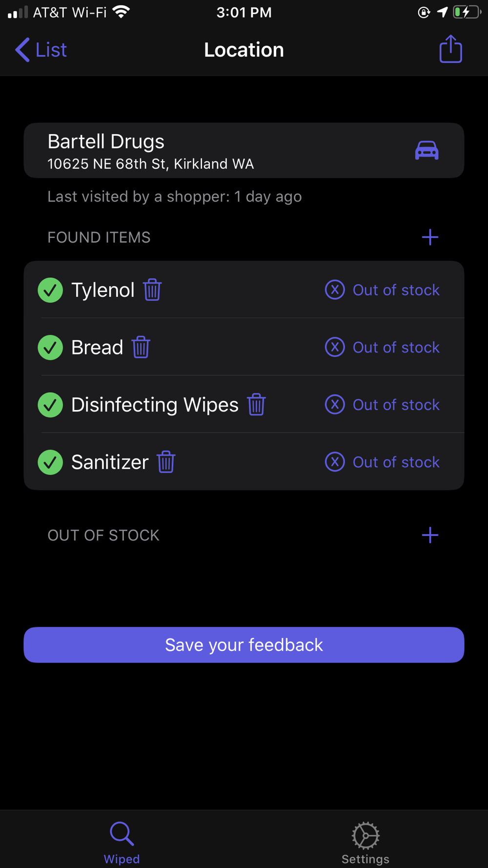Toggle the green checkmark for Bread
488x868 pixels.
point(50,347)
